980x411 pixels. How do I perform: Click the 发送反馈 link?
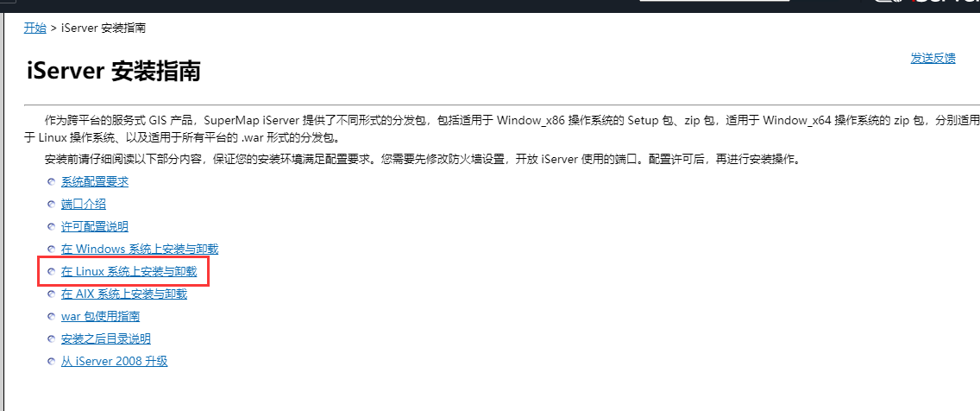point(933,58)
